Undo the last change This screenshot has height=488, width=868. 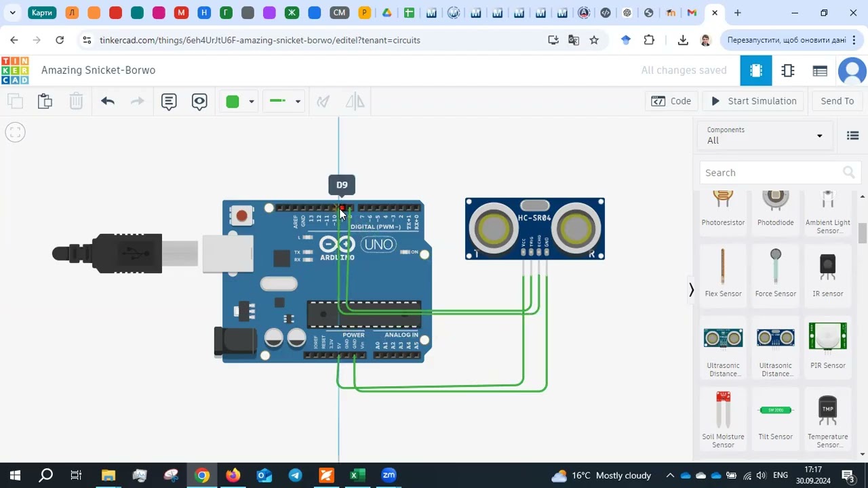(x=107, y=101)
